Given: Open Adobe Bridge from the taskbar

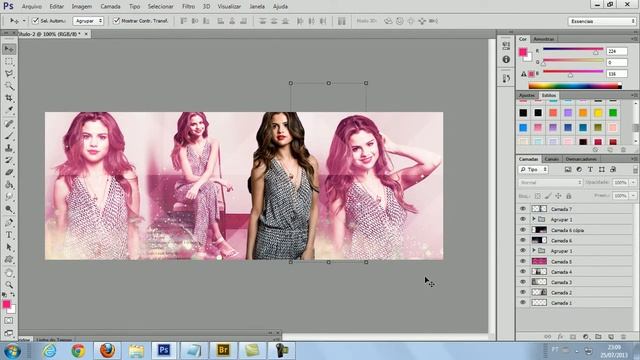Looking at the screenshot, I should tap(223, 350).
